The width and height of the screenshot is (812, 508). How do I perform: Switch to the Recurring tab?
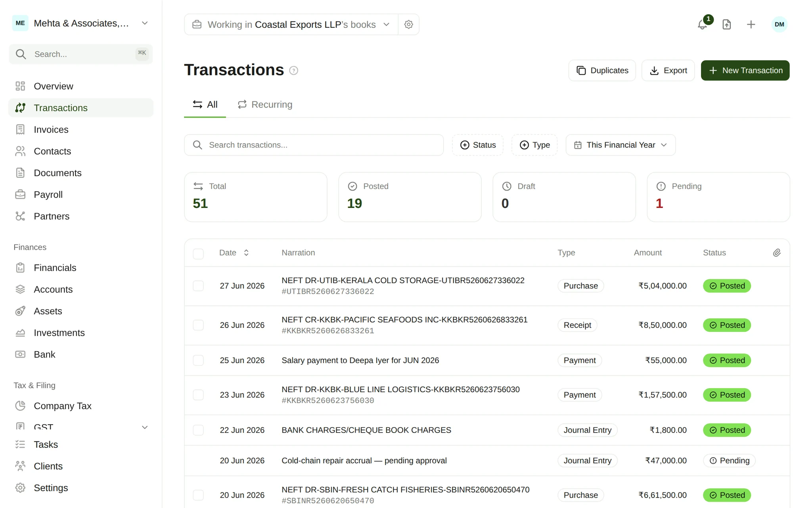(x=265, y=105)
